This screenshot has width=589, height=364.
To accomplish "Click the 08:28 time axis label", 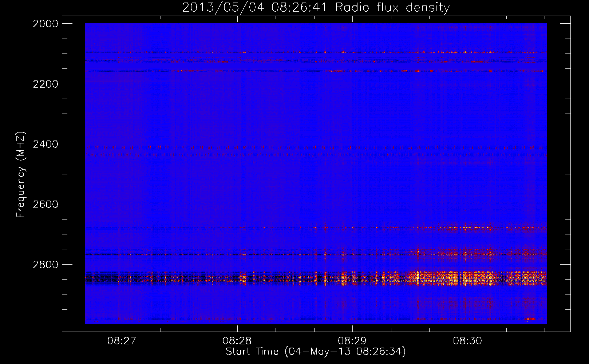I will tap(237, 341).
